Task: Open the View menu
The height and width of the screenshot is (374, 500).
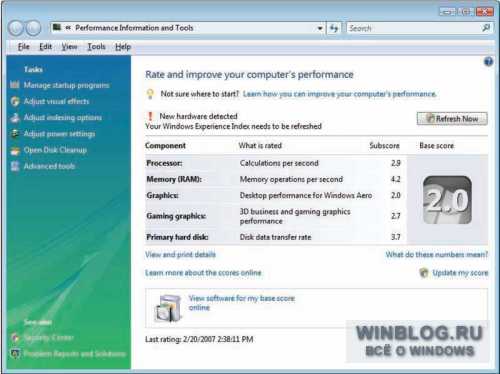Action: [69, 47]
